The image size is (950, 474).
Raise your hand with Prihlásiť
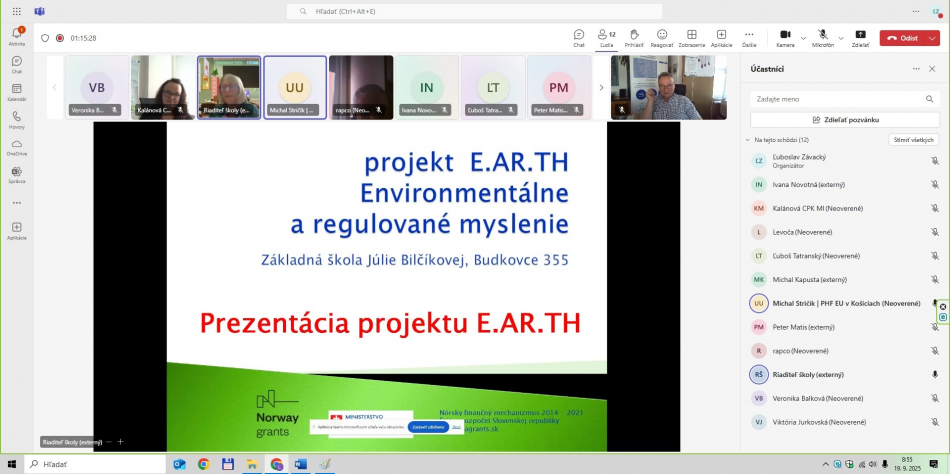click(634, 37)
